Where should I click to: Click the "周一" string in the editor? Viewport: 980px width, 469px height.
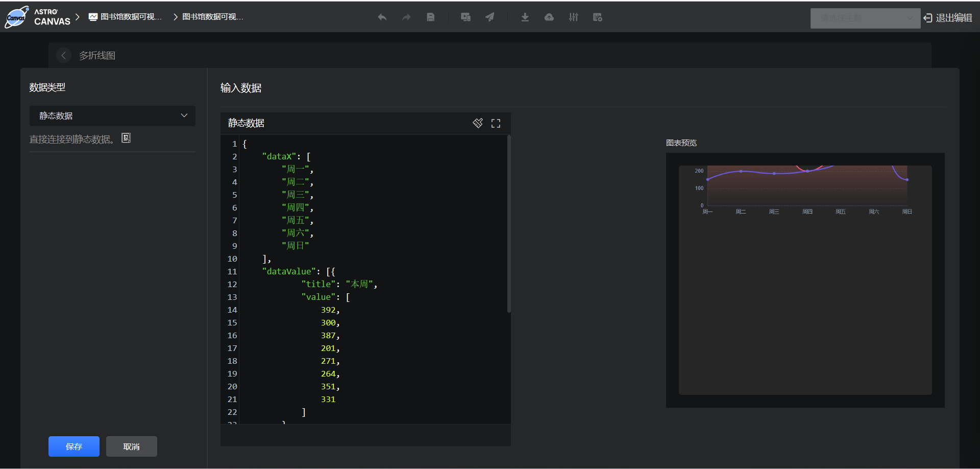(x=296, y=169)
